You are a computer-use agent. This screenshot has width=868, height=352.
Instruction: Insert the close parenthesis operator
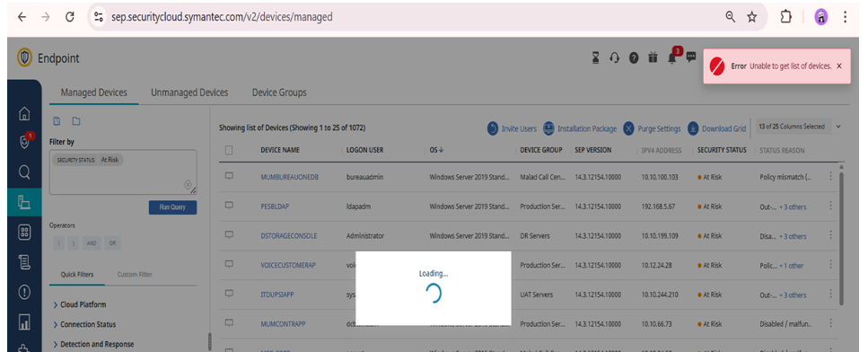point(73,243)
